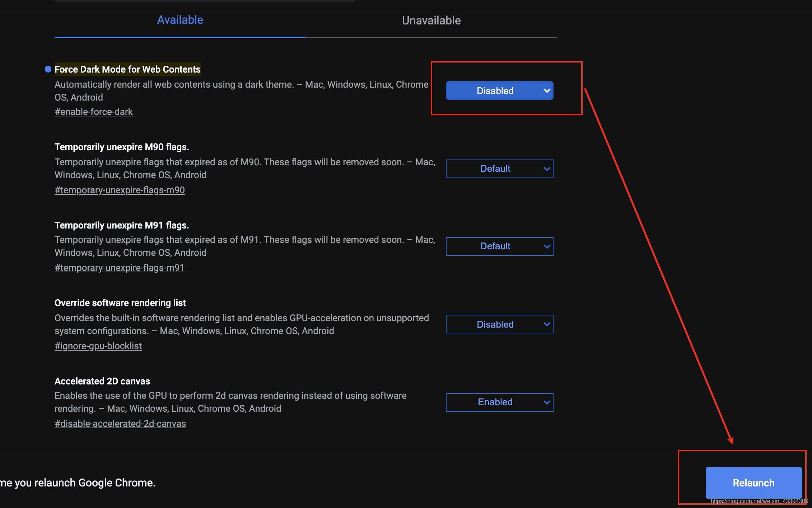
Task: Open the #temporary-unexpire-flags-m91 link
Action: coord(120,268)
